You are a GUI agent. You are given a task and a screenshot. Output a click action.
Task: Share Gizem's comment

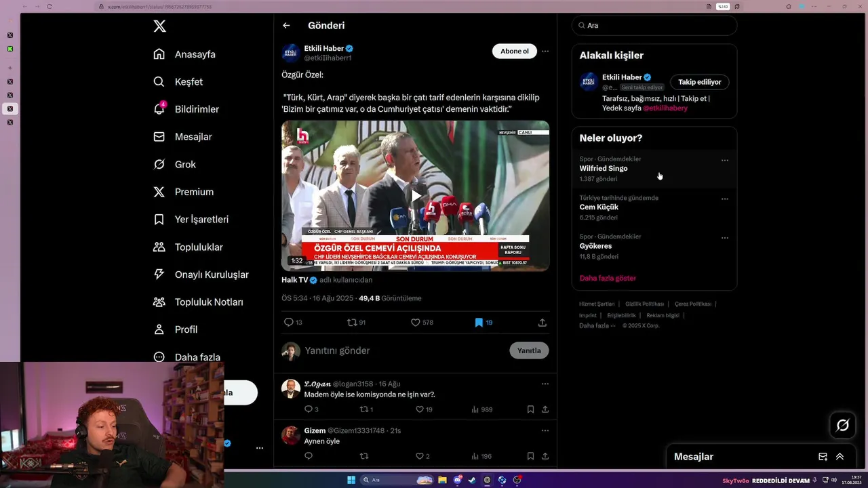(x=545, y=456)
